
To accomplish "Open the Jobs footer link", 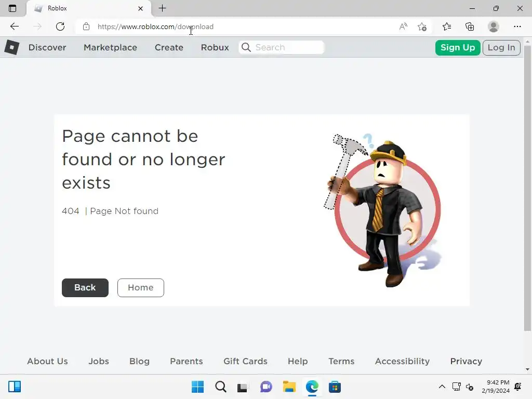I will click(x=99, y=362).
